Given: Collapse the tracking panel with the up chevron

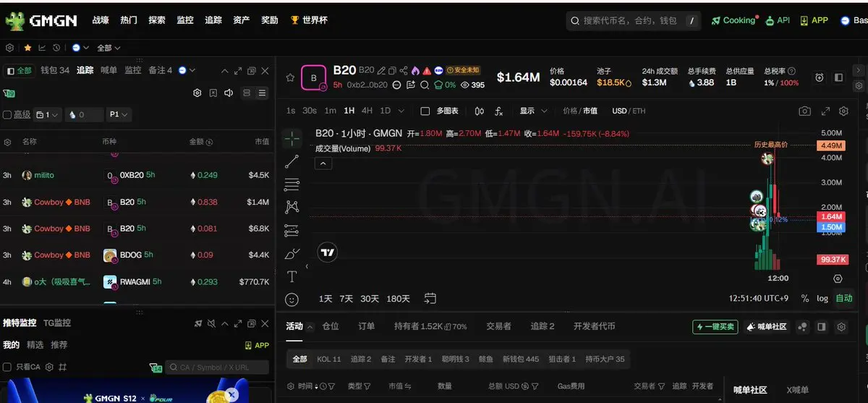Looking at the screenshot, I should click(224, 71).
